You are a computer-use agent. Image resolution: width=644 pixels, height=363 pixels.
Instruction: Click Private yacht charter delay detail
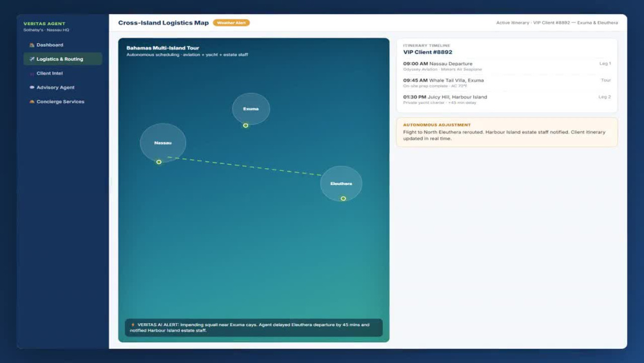pos(439,103)
